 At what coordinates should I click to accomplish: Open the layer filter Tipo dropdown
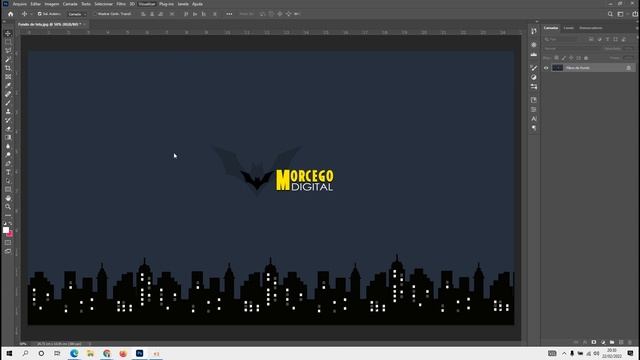tap(563, 39)
